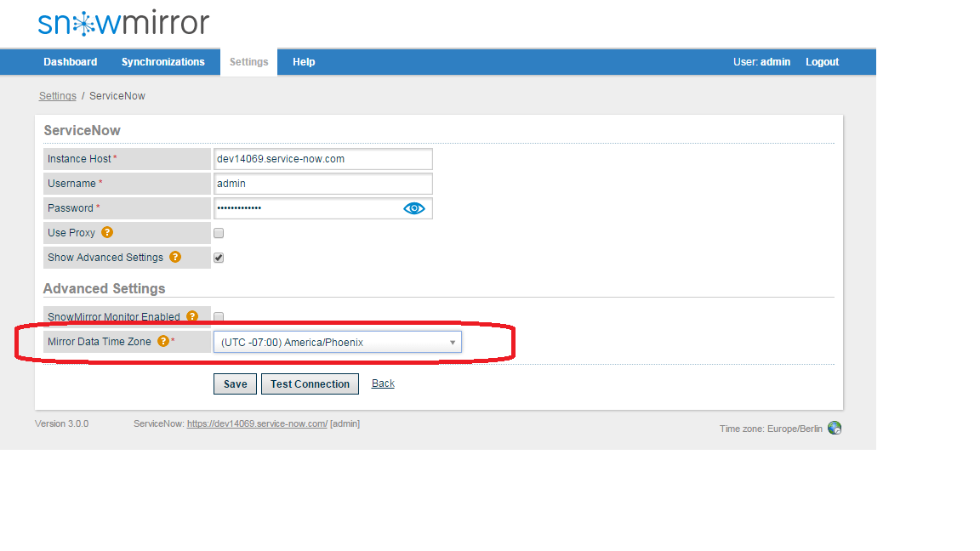Uncheck Show Advanced Settings
The image size is (980, 551).
[x=218, y=257]
